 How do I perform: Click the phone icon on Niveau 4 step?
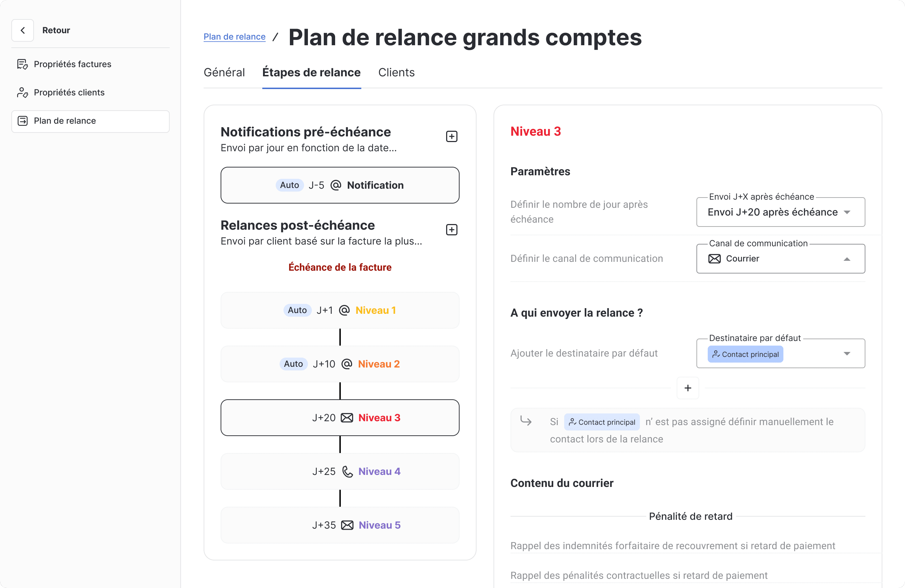347,472
